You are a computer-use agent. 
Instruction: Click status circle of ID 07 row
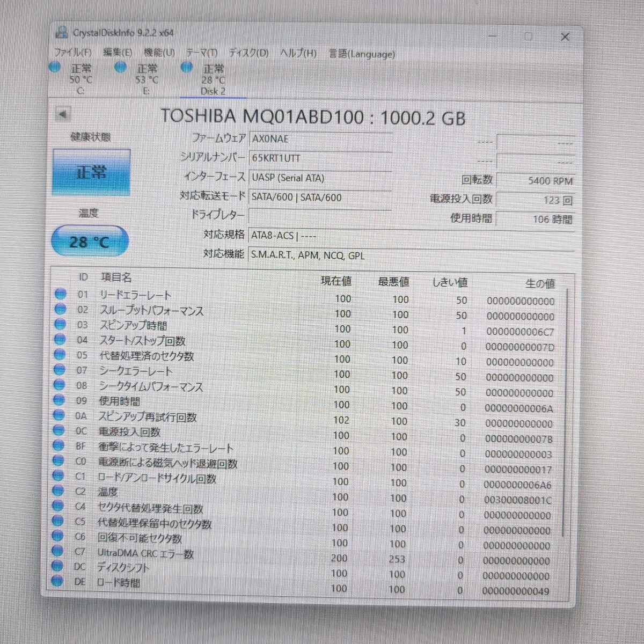point(60,370)
